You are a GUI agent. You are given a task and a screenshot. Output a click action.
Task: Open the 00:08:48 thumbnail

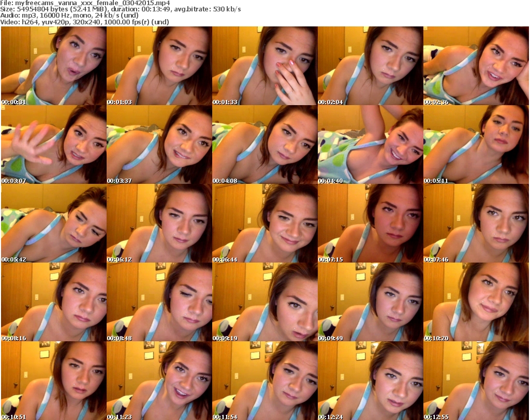pos(159,302)
